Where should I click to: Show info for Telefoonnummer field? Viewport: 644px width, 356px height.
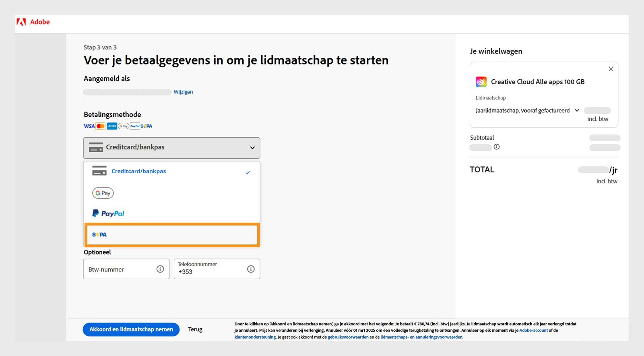[251, 269]
